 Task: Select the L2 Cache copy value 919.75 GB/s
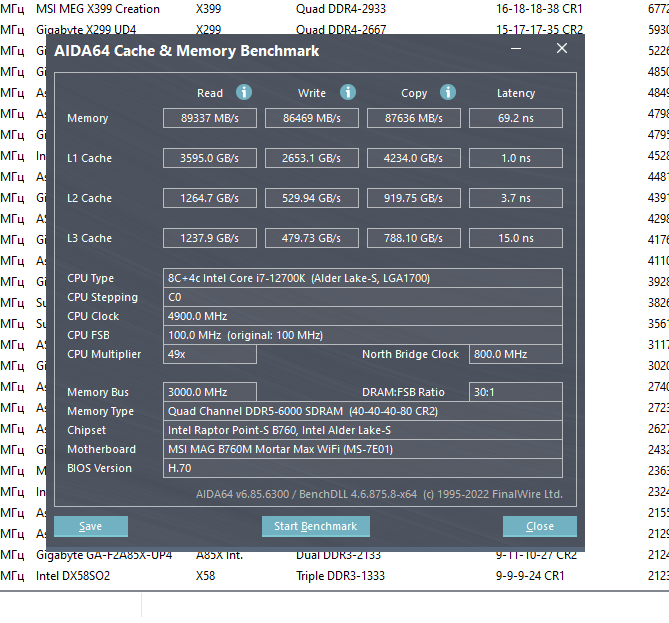tap(414, 198)
